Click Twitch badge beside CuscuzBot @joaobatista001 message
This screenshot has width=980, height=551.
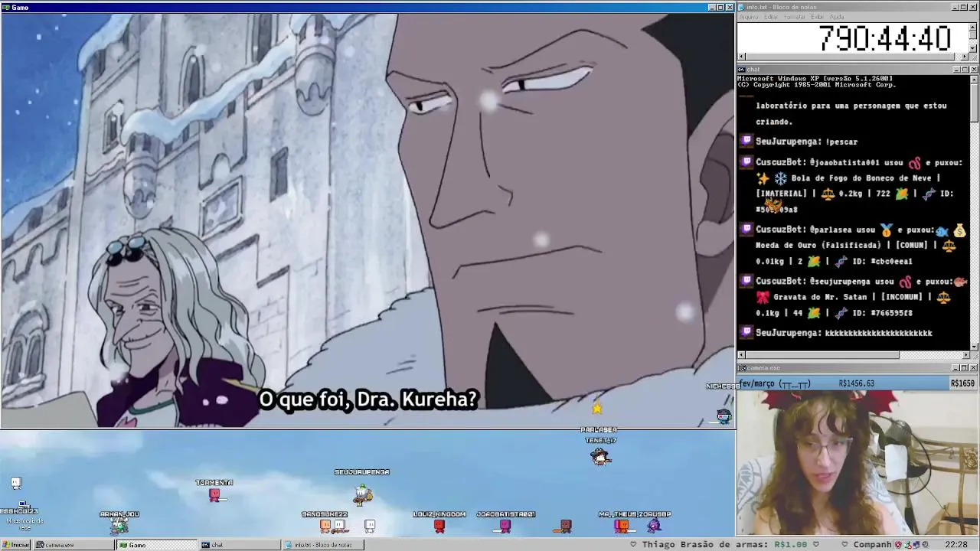coord(746,162)
